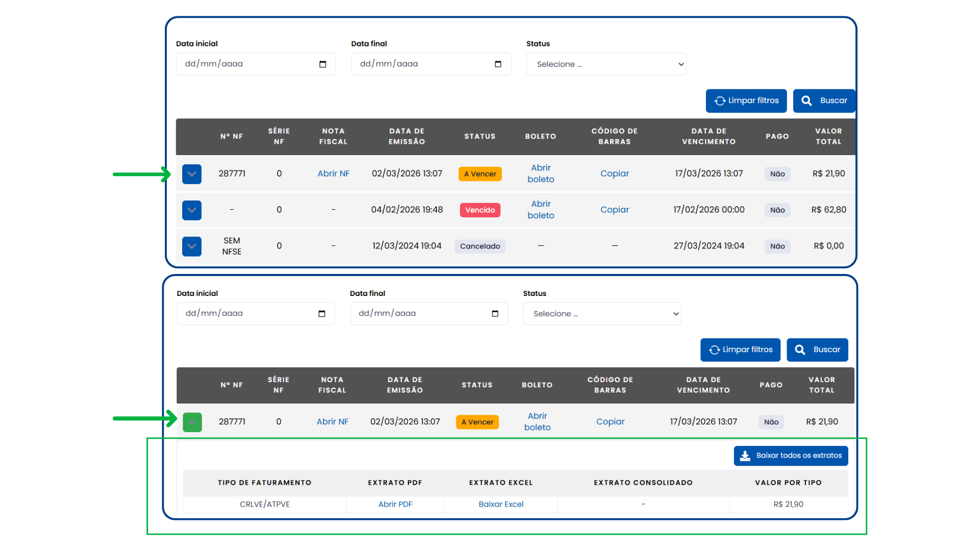Expand the SEM NFSE cancelled row
Screen dimensions: 980x551
click(x=192, y=246)
